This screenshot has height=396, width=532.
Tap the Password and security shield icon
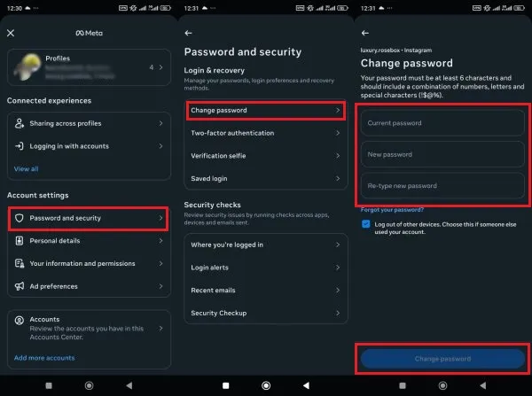(20, 218)
